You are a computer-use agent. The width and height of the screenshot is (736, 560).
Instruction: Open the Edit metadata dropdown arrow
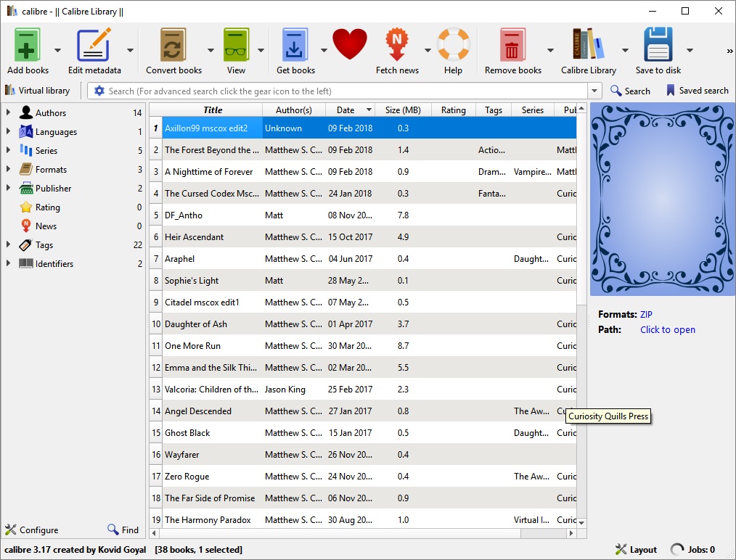(130, 50)
